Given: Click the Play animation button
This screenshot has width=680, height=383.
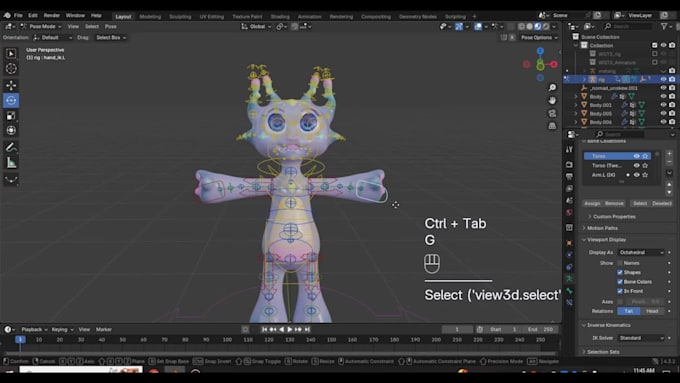Looking at the screenshot, I should tap(290, 330).
